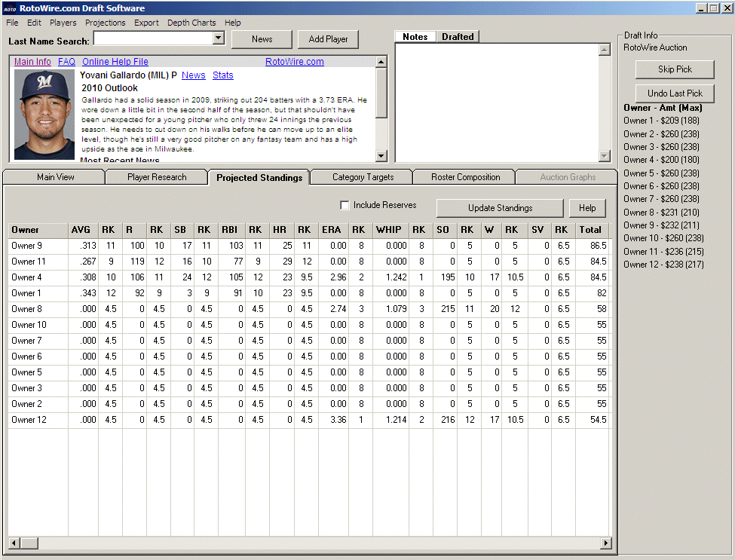The height and width of the screenshot is (560, 735).
Task: Switch to the Drafted tab
Action: click(458, 36)
